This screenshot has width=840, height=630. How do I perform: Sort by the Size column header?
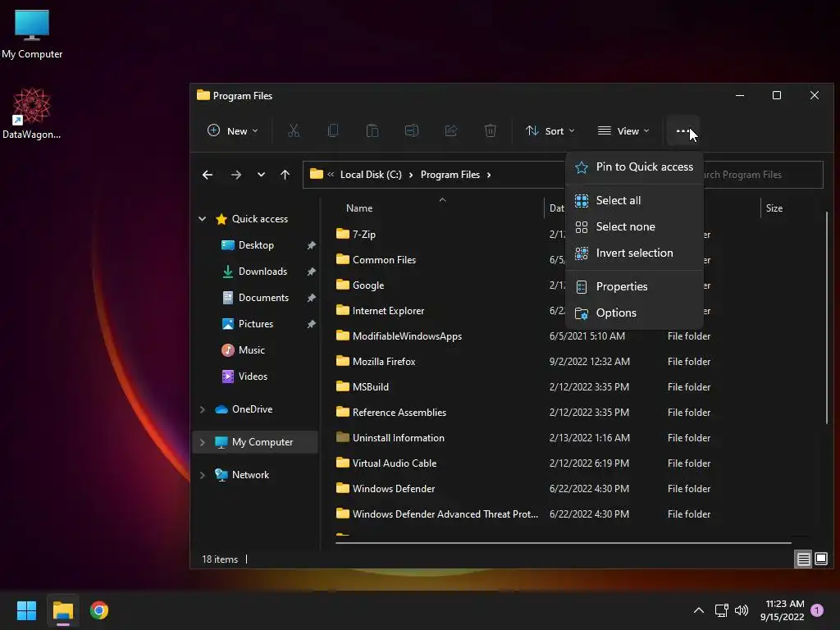(x=774, y=208)
